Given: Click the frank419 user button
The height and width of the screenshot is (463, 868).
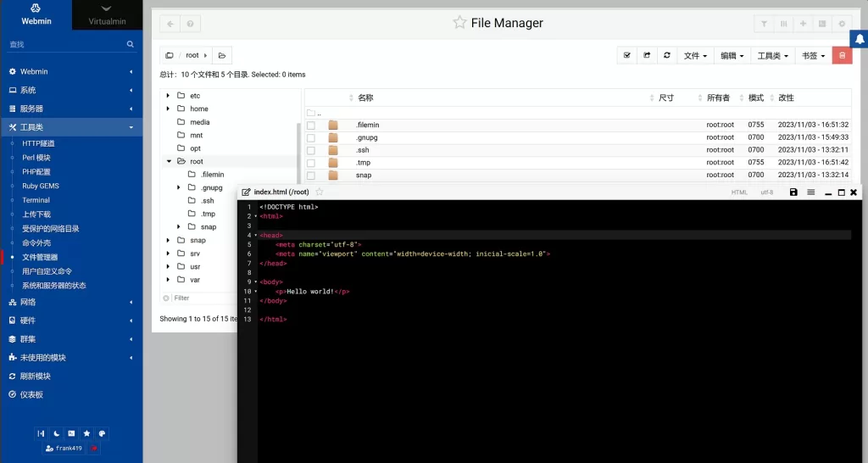Looking at the screenshot, I should (64, 448).
